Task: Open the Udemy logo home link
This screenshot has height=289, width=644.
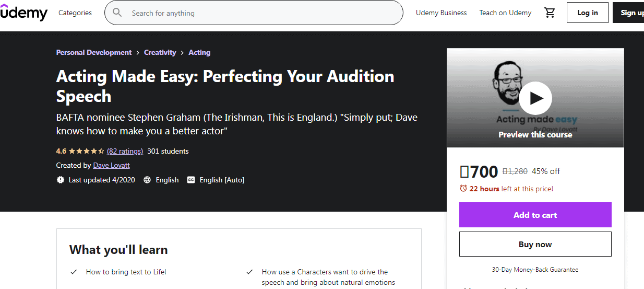Action: point(24,13)
